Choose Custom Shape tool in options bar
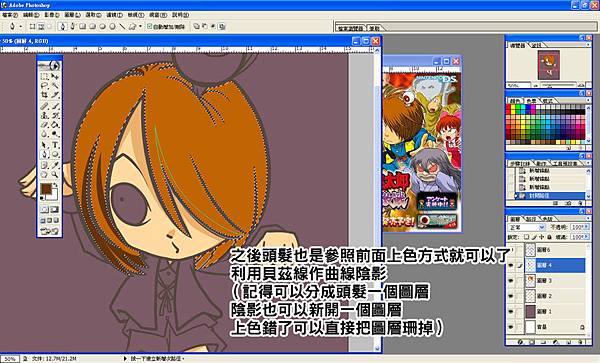600x363 pixels. tap(132, 26)
